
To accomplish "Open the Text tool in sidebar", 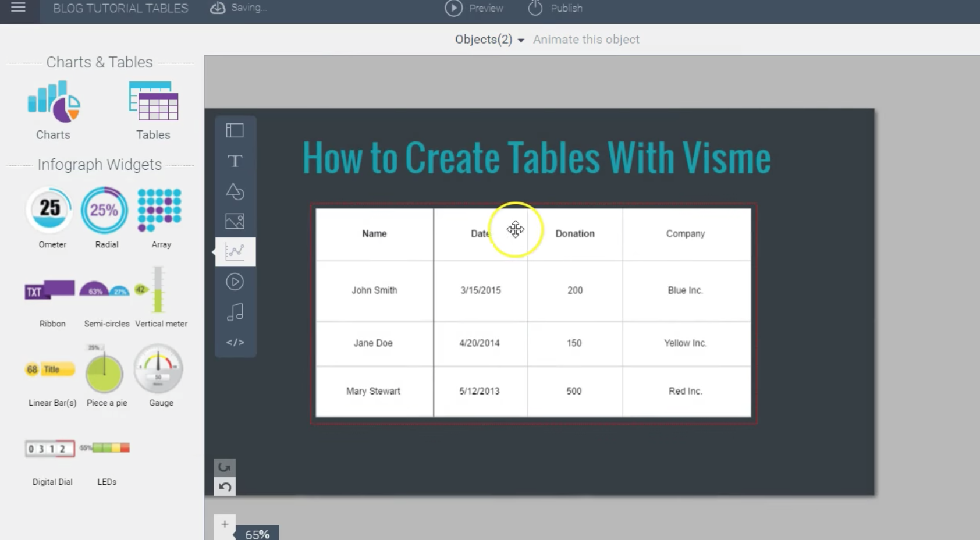I will [235, 161].
